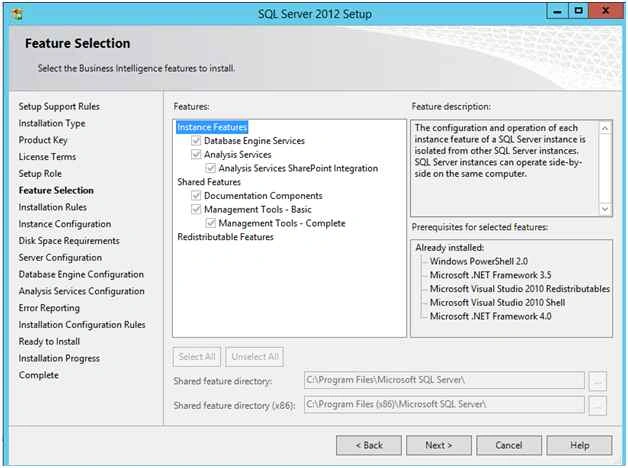
Task: Toggle the Database Engine Services checkbox
Action: coord(196,141)
